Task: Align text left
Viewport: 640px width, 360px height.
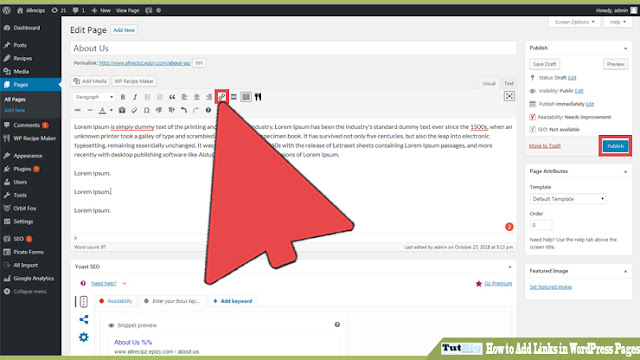Action: [x=184, y=97]
